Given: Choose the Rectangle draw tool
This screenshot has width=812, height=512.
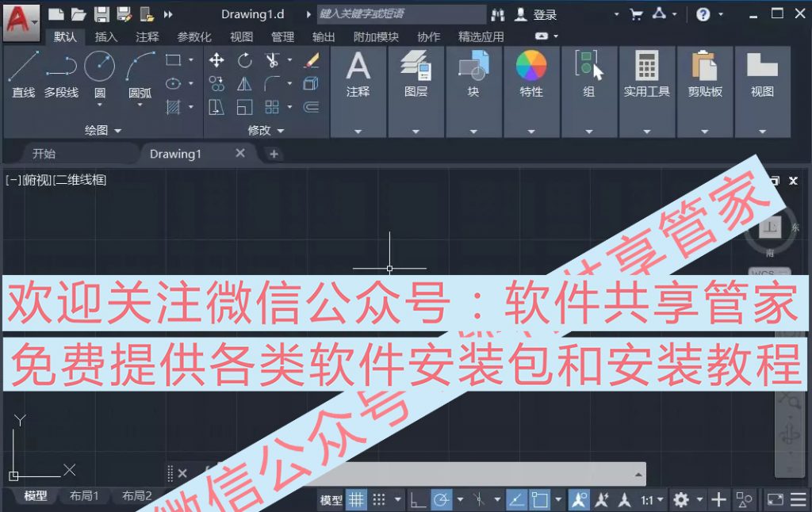Looking at the screenshot, I should click(173, 60).
